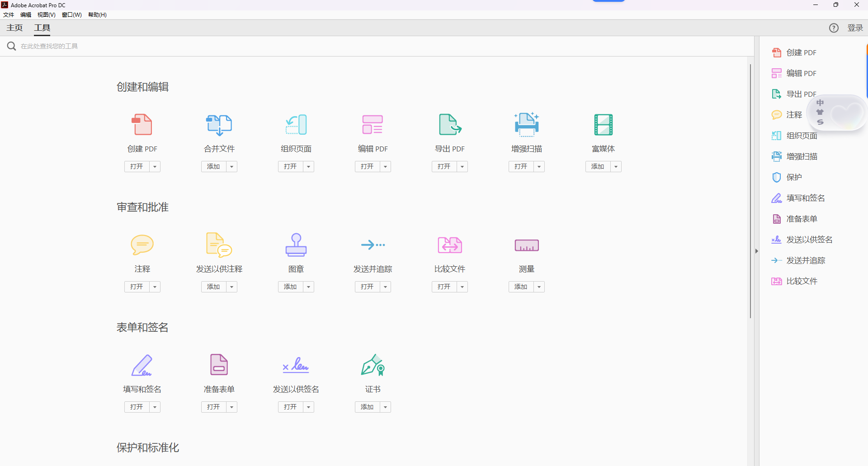This screenshot has width=868, height=466.
Task: Click the 图章 stamp icon
Action: point(296,245)
